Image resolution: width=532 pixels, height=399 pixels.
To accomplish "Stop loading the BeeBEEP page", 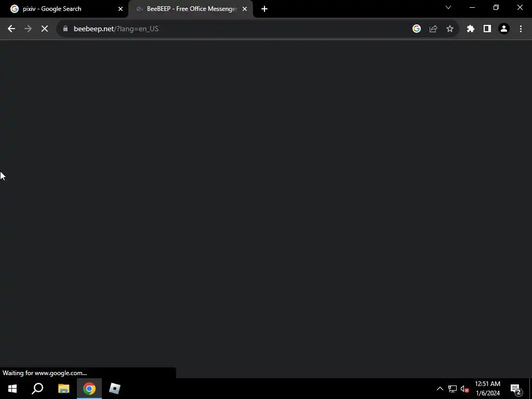I will point(45,29).
